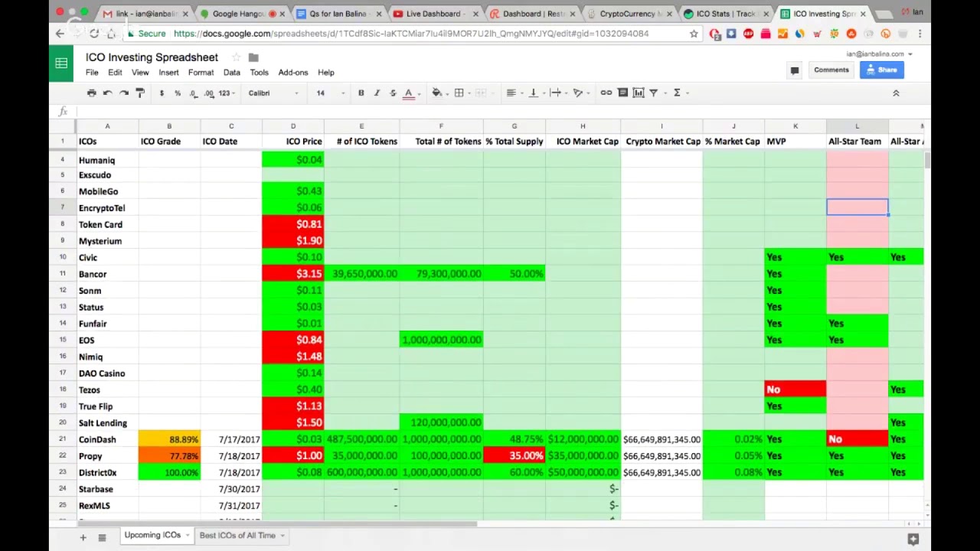
Task: Open the font size 14 dropdown
Action: coord(330,93)
